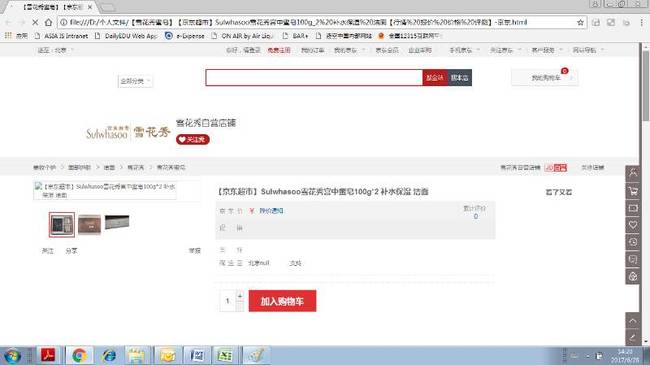Open the browser home page icon
Viewport: 650px width, 365px height.
[x=49, y=22]
